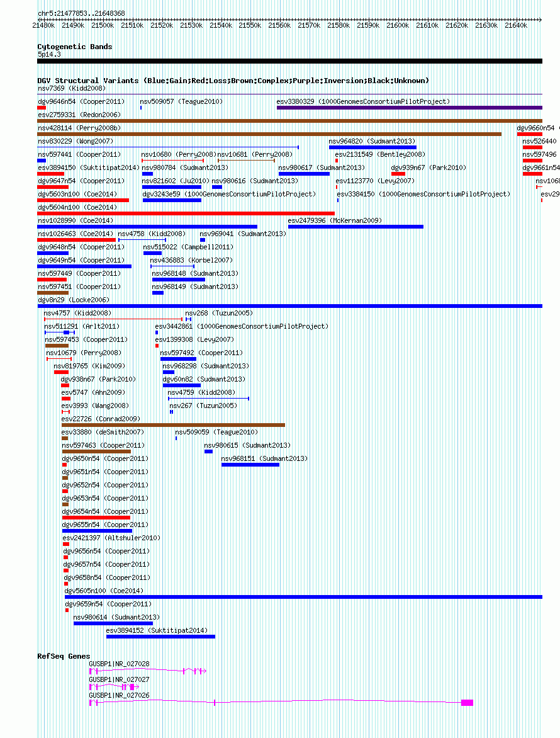This screenshot has width=560, height=738.
Task: Select nsv10680 (Perry2008) variant label
Action: (x=179, y=154)
